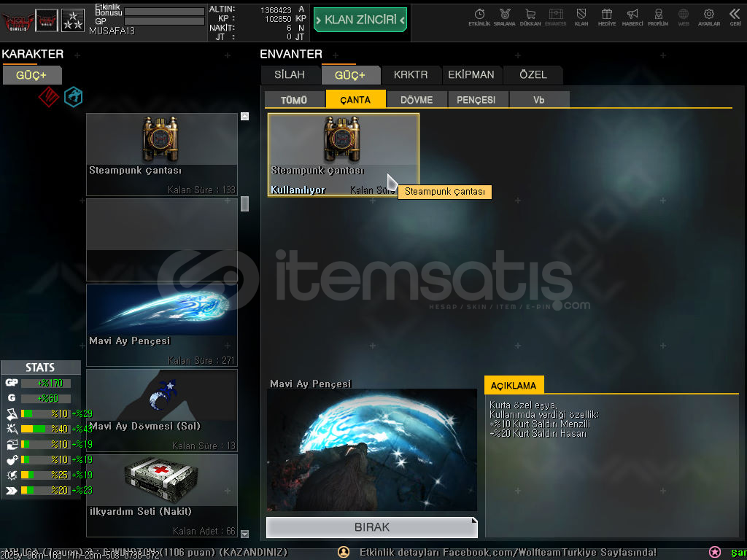Filter inventory by DÖVME sub-tab
This screenshot has width=747, height=560.
pos(417,100)
